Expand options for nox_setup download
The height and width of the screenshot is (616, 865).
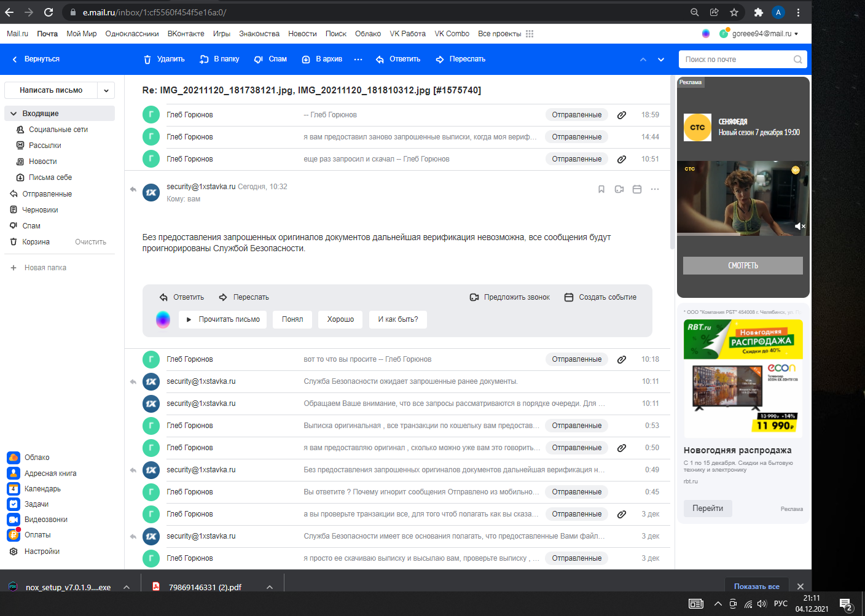click(127, 587)
